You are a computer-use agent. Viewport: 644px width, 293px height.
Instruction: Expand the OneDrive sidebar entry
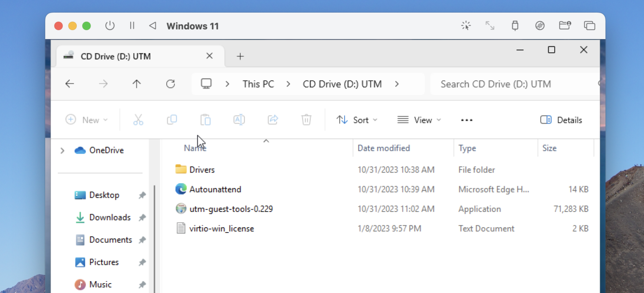[62, 150]
